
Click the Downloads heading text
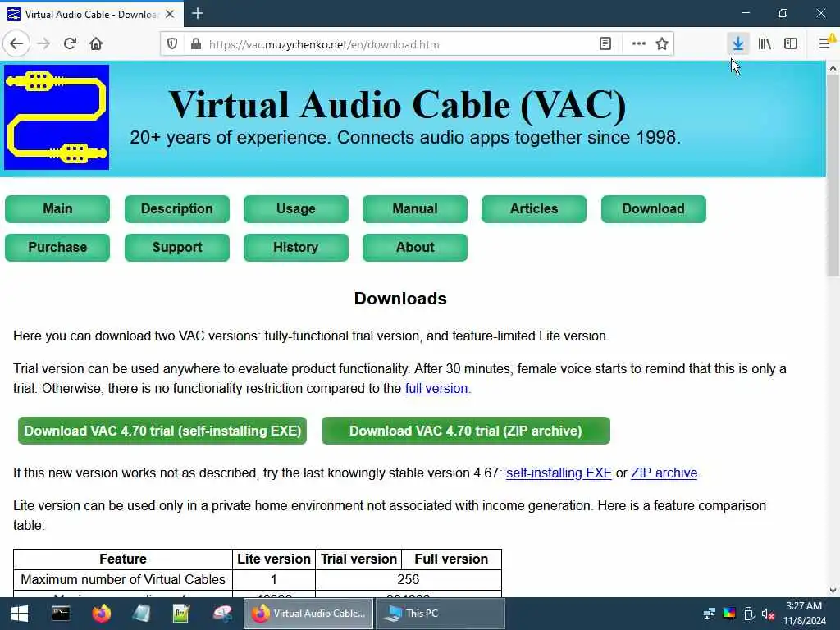tap(400, 299)
